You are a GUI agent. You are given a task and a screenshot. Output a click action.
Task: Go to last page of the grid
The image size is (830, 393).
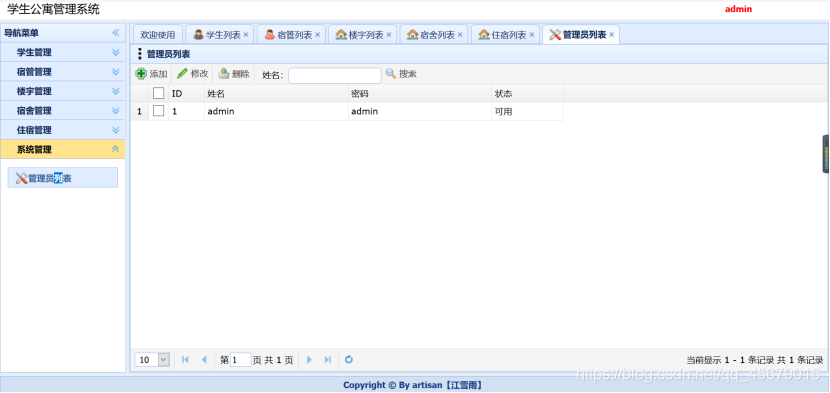(328, 360)
